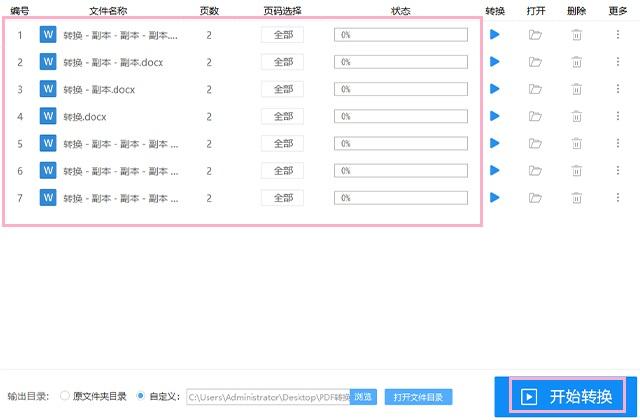Delete 转换.docx using trash icon
The width and height of the screenshot is (640, 420).
(576, 116)
